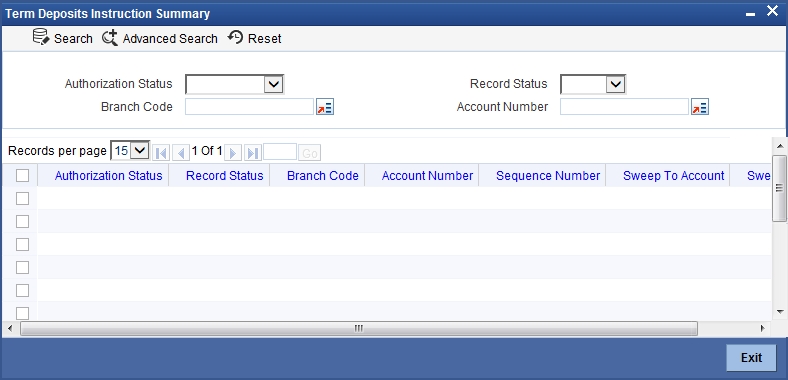Image resolution: width=788 pixels, height=380 pixels.
Task: Click the horizontal scrollbar left arrow
Action: point(10,328)
